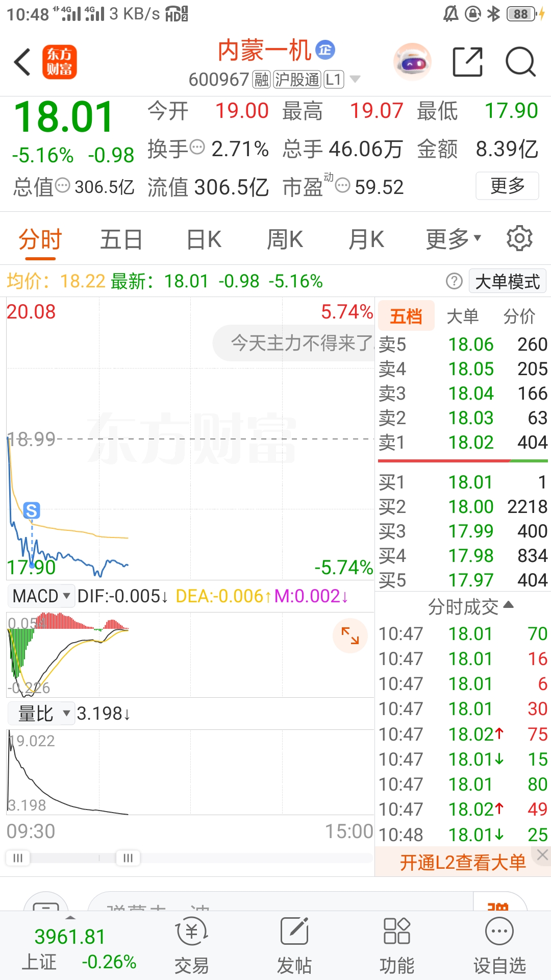This screenshot has width=551, height=980.
Task: Tap the 融 margin badge
Action: (262, 80)
